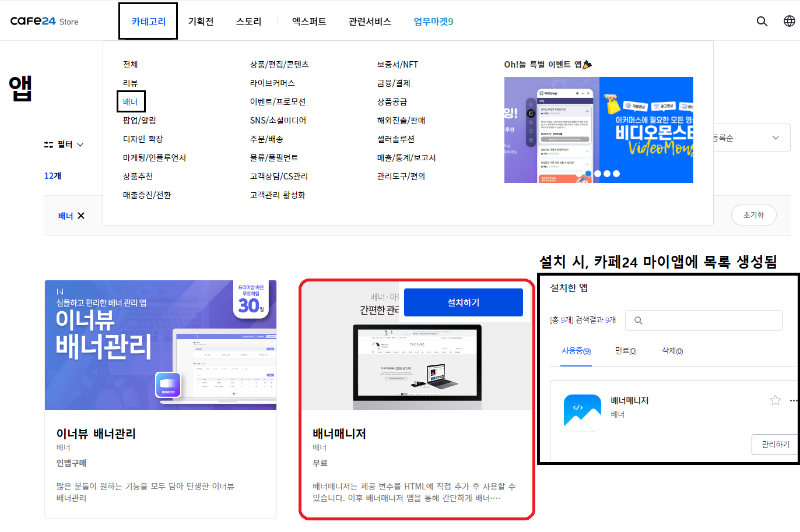This screenshot has width=800, height=532.
Task: Click the globe language icon
Action: [x=789, y=21]
